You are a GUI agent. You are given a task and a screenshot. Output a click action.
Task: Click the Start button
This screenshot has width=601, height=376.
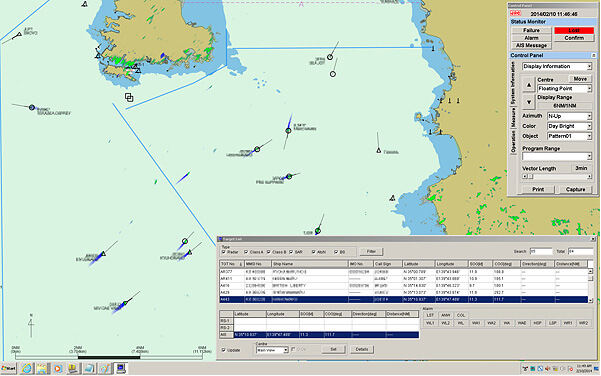(x=9, y=368)
